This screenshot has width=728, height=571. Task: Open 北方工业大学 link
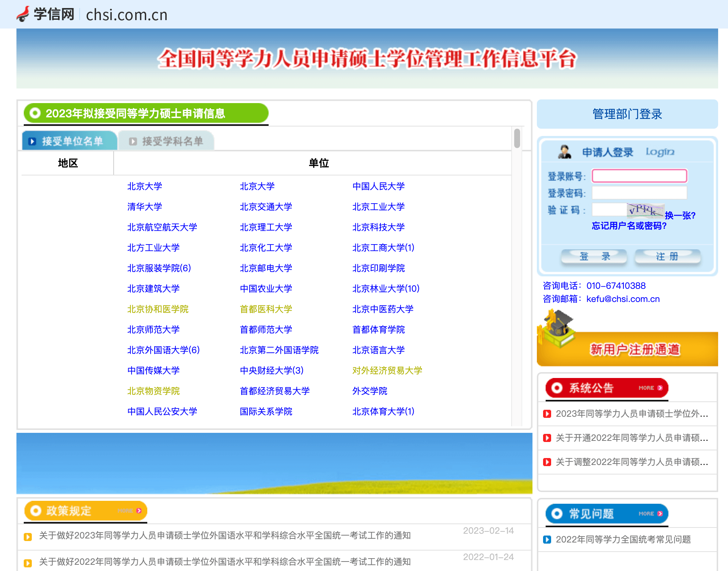pos(153,248)
